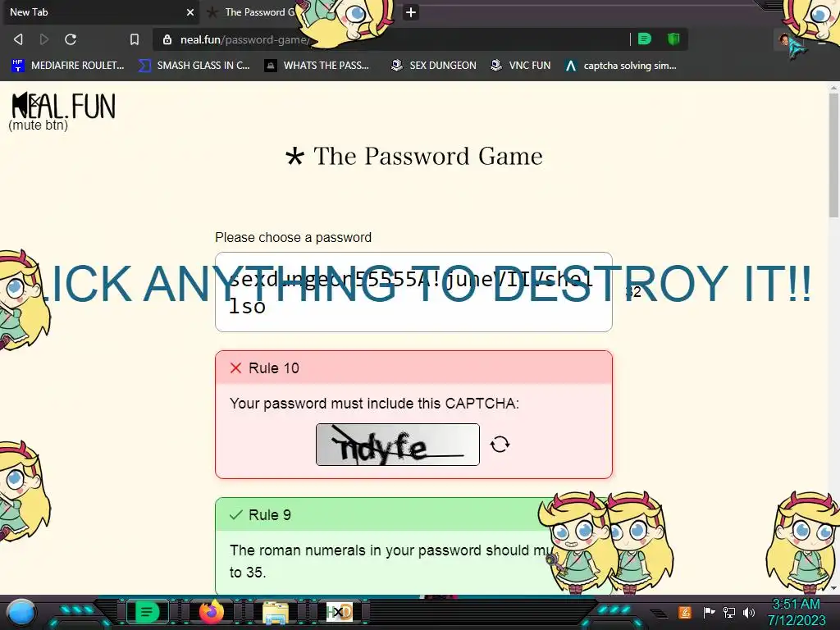Click into the password text box
The height and width of the screenshot is (630, 840).
coord(413,292)
